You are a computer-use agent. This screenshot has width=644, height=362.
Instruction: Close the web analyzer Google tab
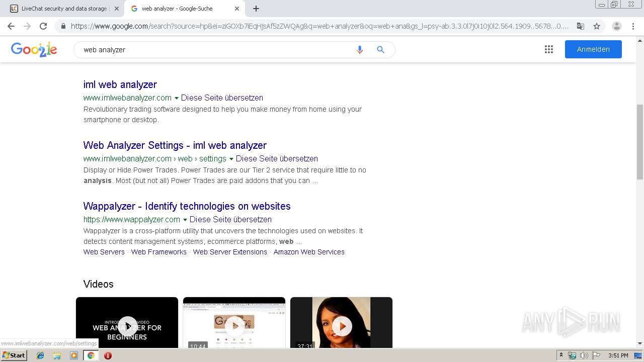point(237,9)
